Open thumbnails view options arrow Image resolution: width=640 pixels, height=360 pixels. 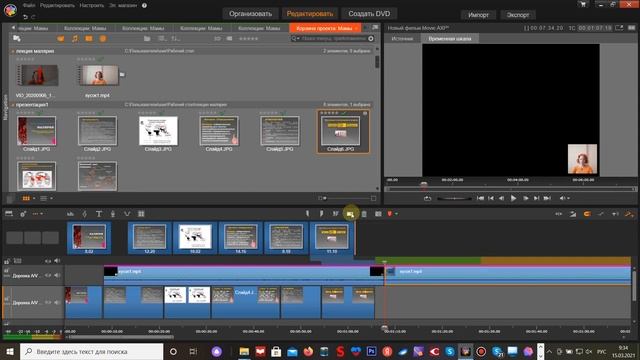[x=34, y=198]
